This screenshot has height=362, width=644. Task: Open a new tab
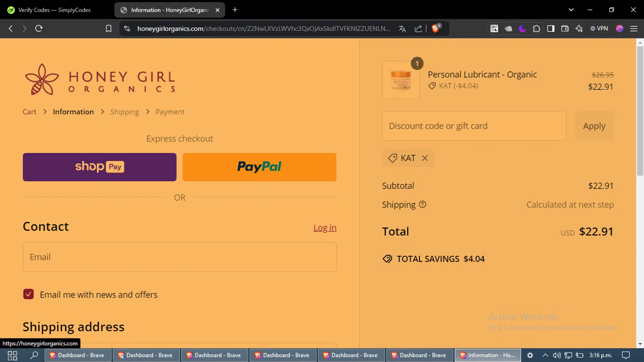pyautogui.click(x=235, y=9)
